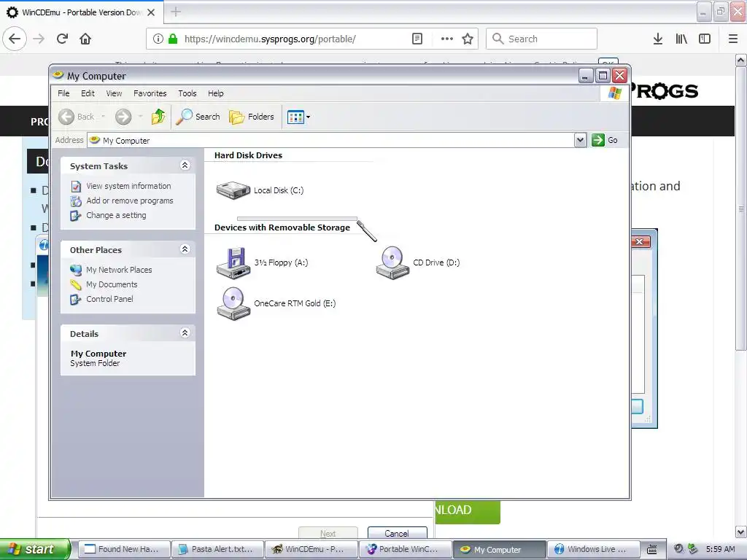Select the 3½ Floppy (A:) drive icon
747x560 pixels.
click(233, 262)
